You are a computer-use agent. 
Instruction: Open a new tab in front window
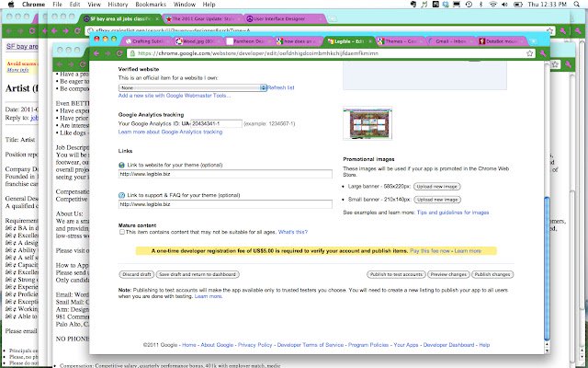(x=533, y=41)
